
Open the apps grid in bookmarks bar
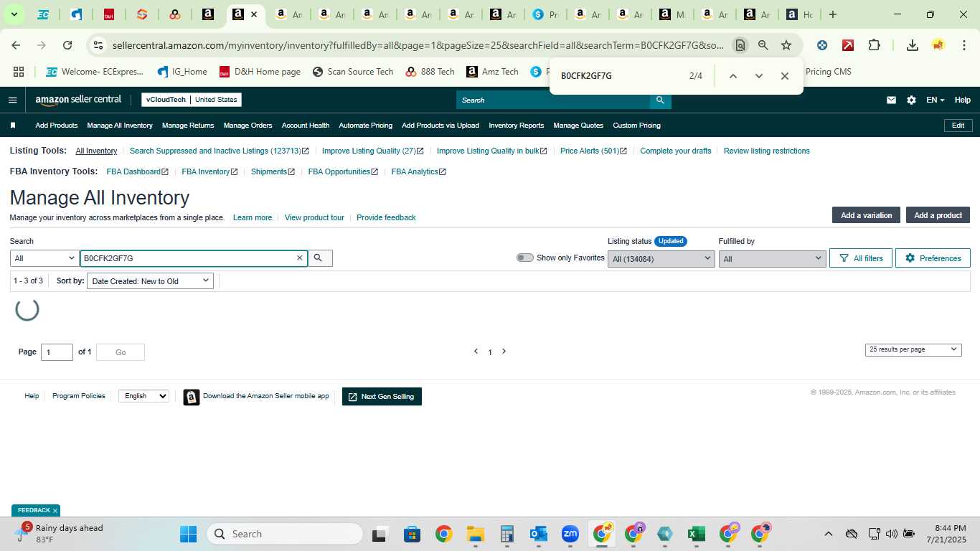coord(19,72)
